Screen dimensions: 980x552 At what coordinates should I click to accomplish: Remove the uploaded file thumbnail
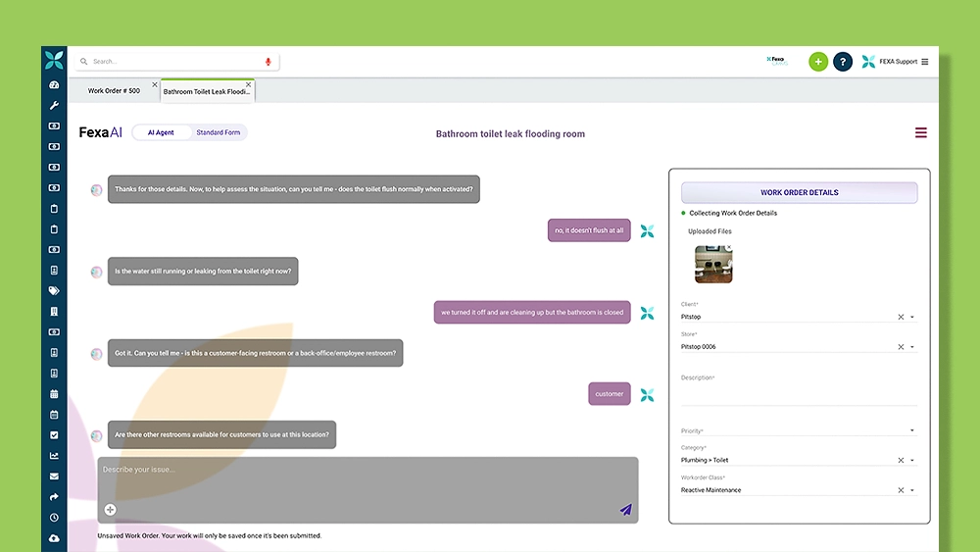[x=729, y=247]
